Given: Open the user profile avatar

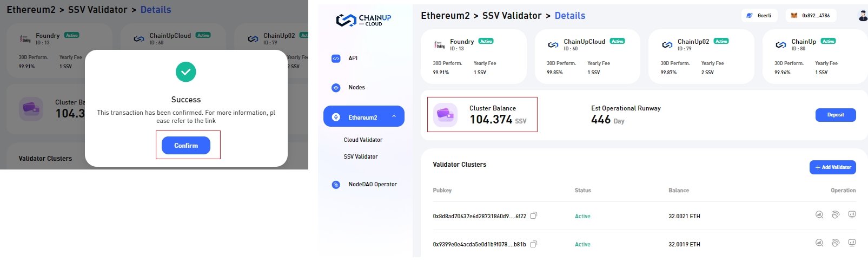Looking at the screenshot, I should pyautogui.click(x=863, y=16).
